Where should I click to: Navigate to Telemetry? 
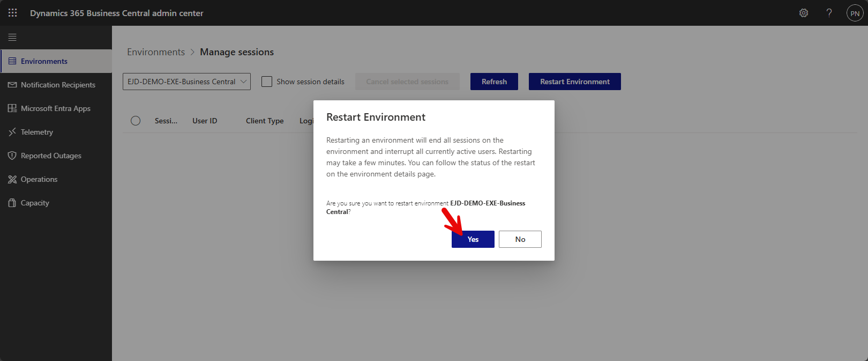tap(56, 132)
